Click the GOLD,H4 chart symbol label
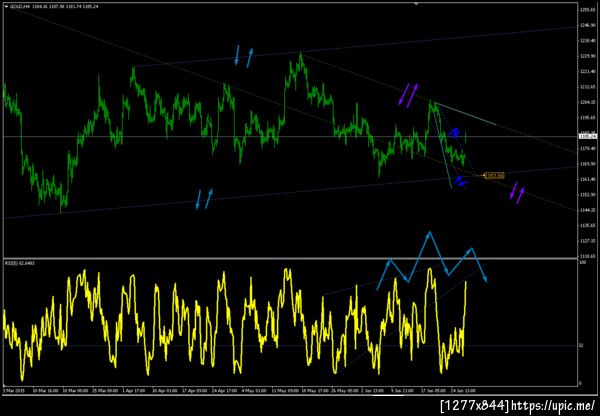This screenshot has height=416, width=600. [x=18, y=7]
